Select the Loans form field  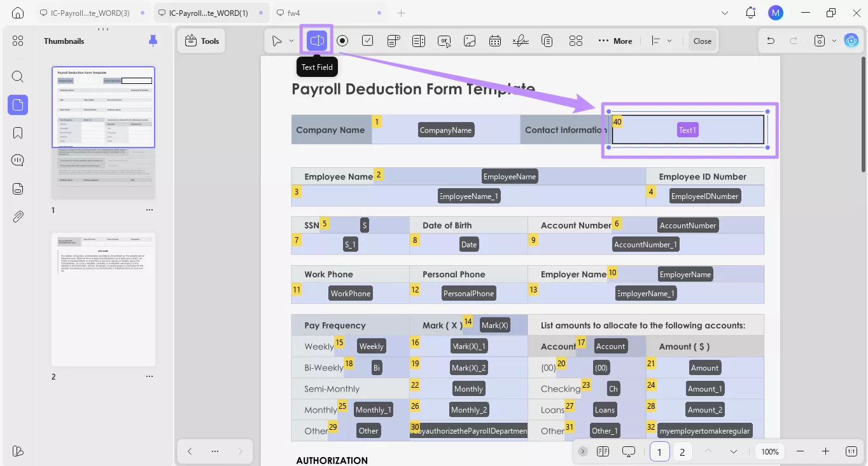point(605,410)
